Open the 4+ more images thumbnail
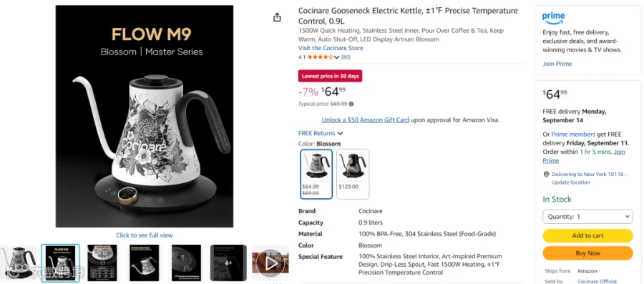The image size is (644, 284). point(228,263)
